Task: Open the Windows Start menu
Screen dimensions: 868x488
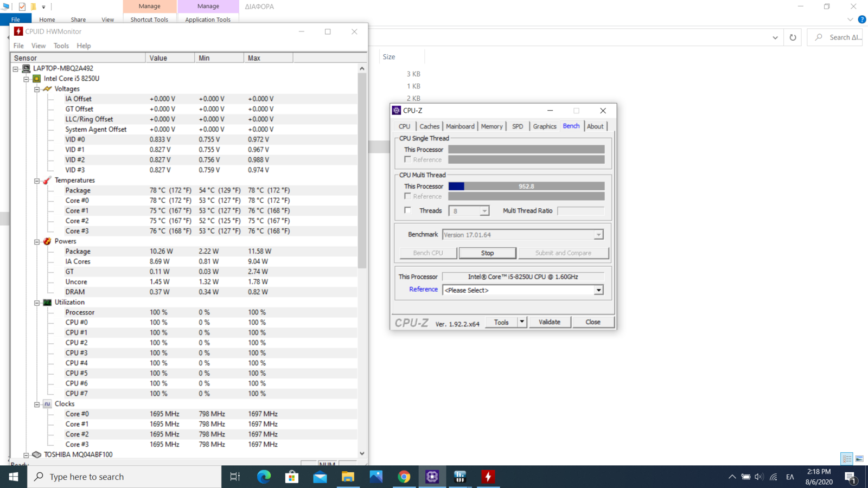Action: 14,477
